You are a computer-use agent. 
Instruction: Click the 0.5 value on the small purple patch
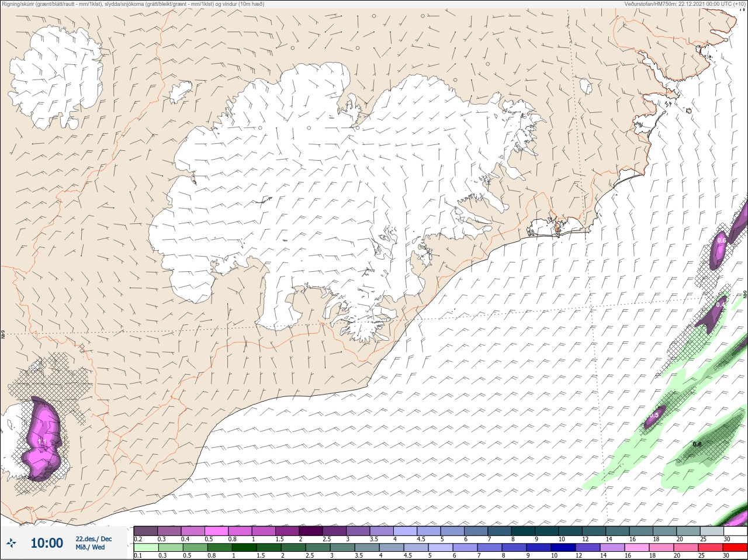(653, 415)
